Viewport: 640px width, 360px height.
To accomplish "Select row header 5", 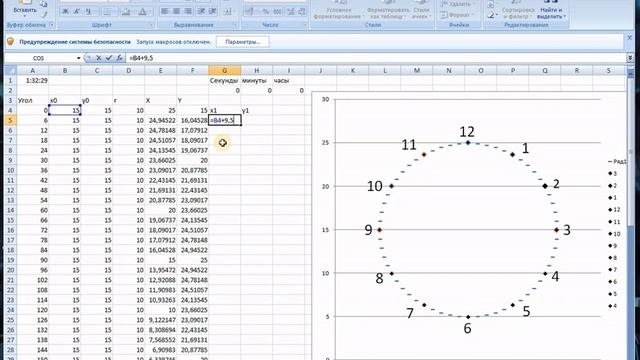I will [10, 120].
